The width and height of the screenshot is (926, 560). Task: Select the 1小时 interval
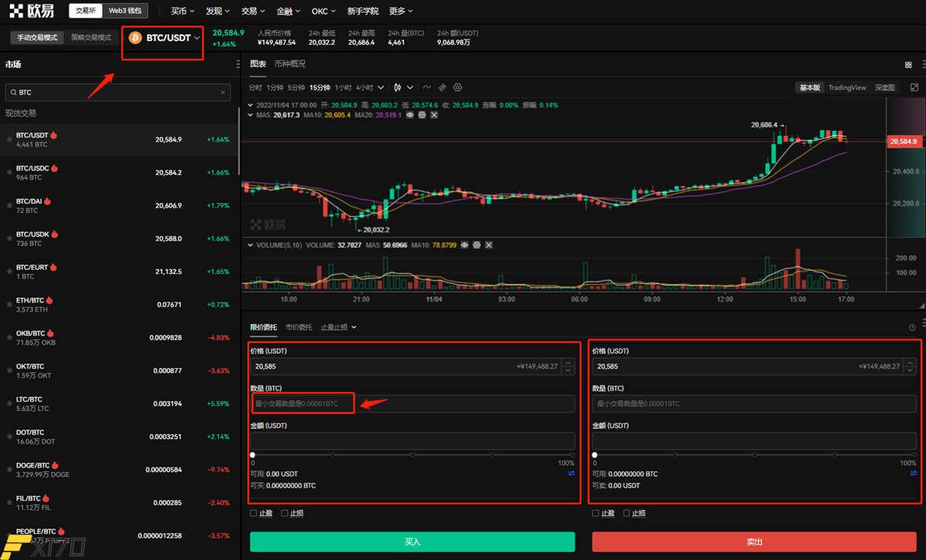click(343, 88)
